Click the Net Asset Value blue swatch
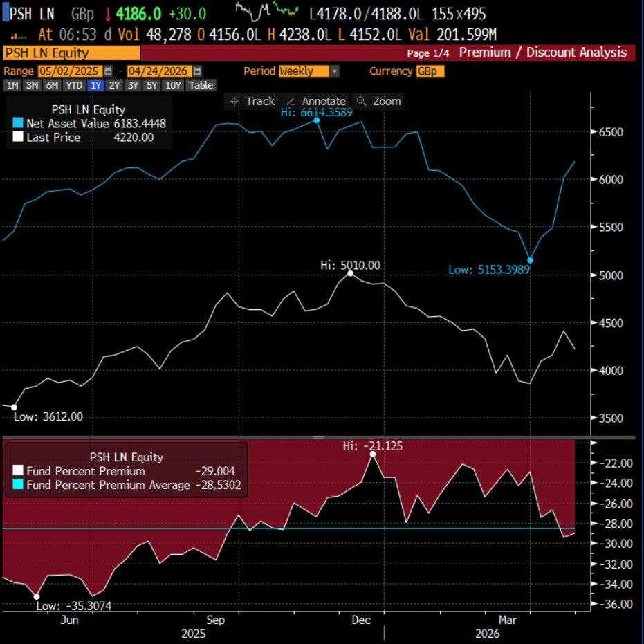The height and width of the screenshot is (644, 644). 18,123
